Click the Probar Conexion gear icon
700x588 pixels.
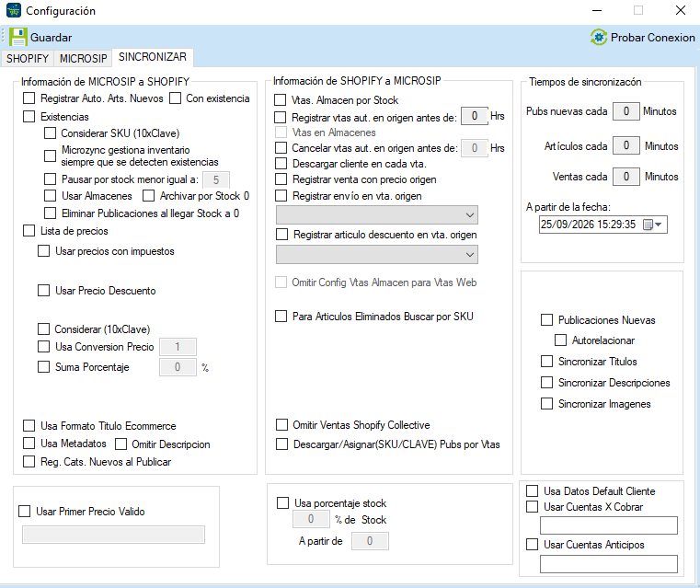click(x=599, y=37)
